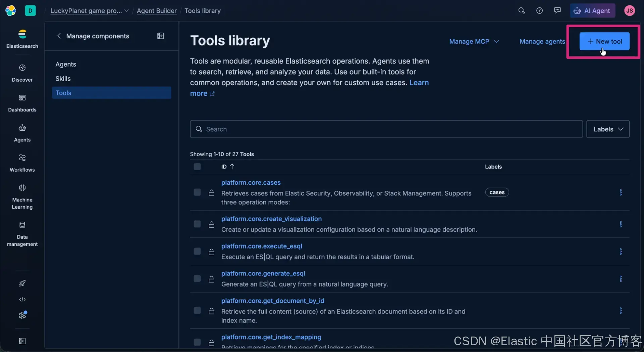Click lock icon for platform.core.cases

coord(211,193)
